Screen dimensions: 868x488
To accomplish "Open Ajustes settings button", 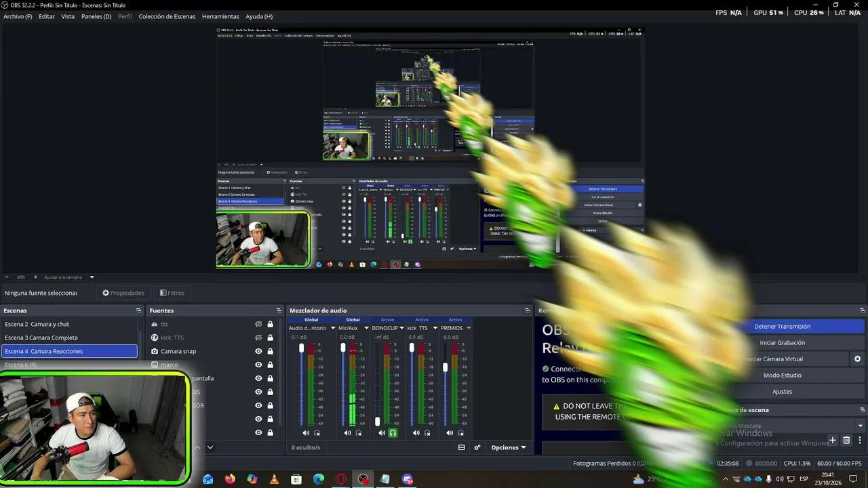I will (x=783, y=392).
